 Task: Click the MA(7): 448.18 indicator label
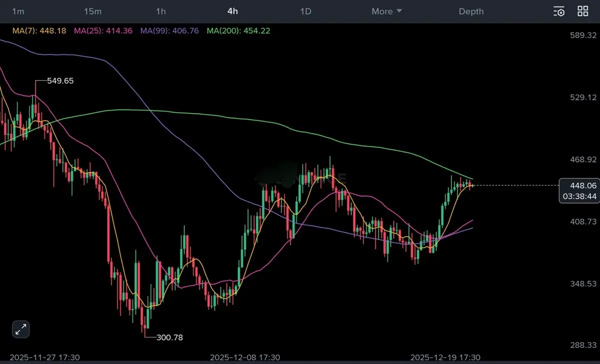(39, 31)
